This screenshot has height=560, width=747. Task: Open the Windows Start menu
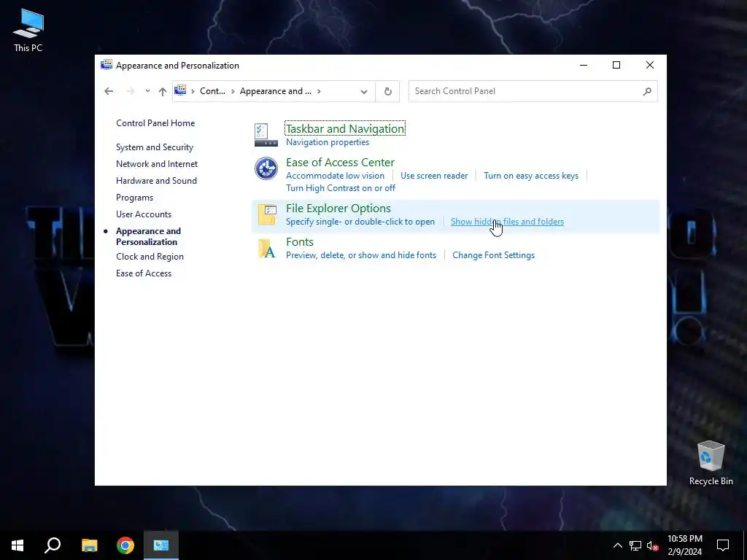pyautogui.click(x=18, y=545)
